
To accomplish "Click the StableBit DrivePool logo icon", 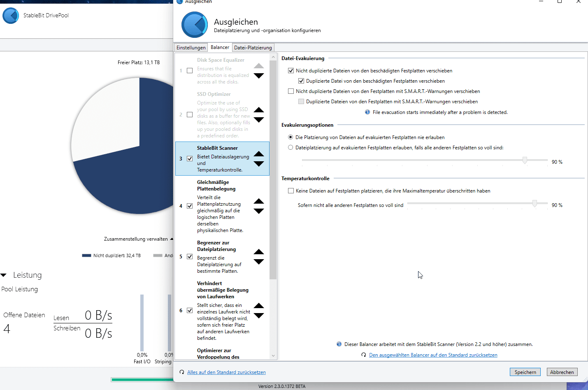I will click(11, 16).
